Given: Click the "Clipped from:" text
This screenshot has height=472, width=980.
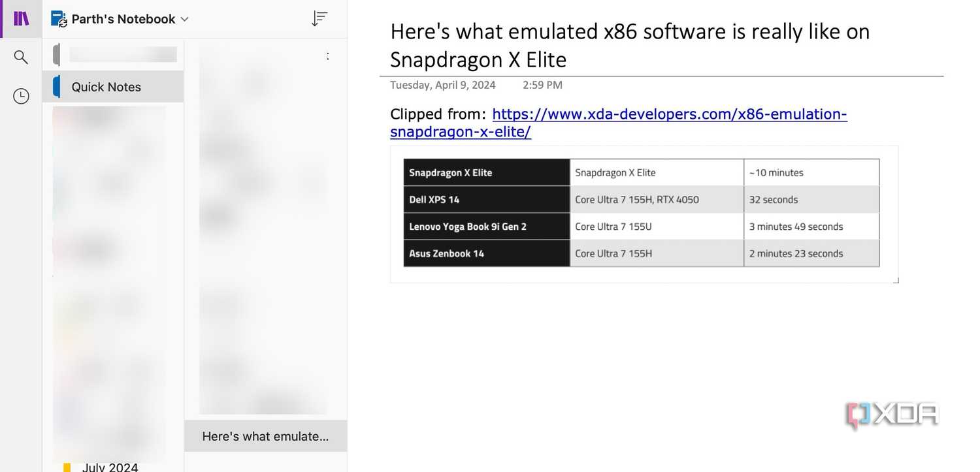Looking at the screenshot, I should (x=438, y=114).
